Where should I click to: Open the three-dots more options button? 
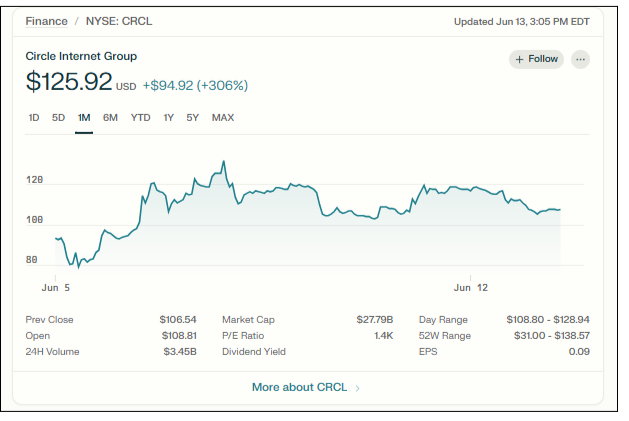(x=580, y=59)
